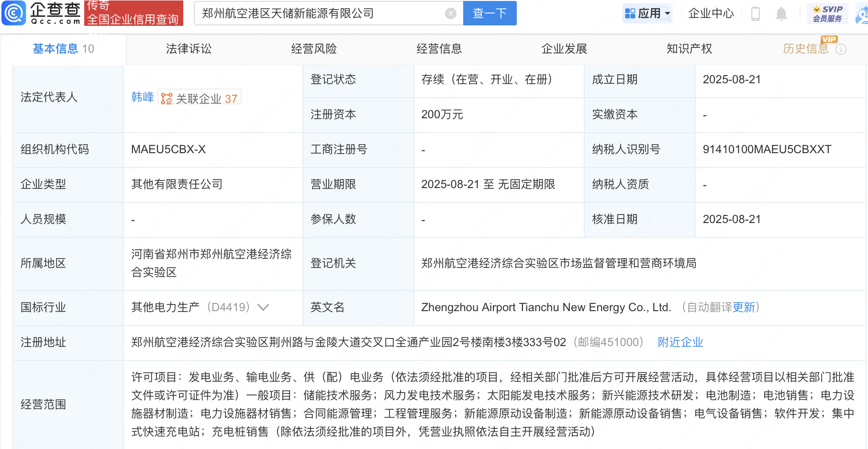This screenshot has height=449, width=868.
Task: Clear the search box with the X icon
Action: (450, 13)
